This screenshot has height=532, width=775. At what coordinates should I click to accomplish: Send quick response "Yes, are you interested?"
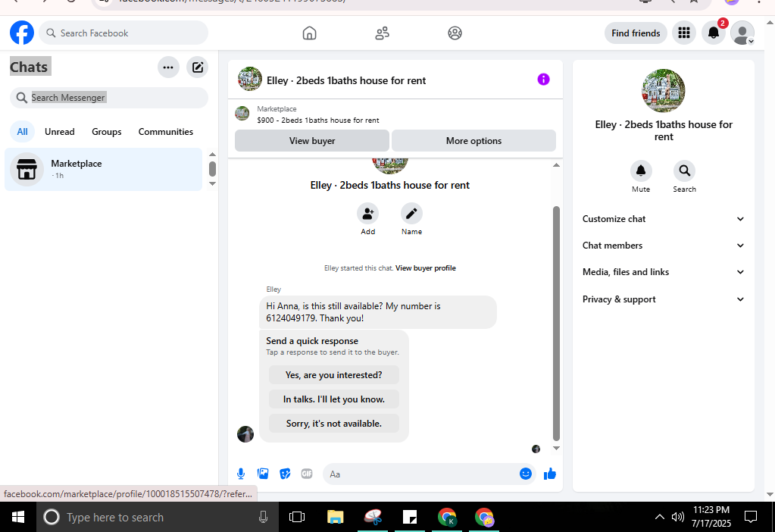pyautogui.click(x=333, y=375)
